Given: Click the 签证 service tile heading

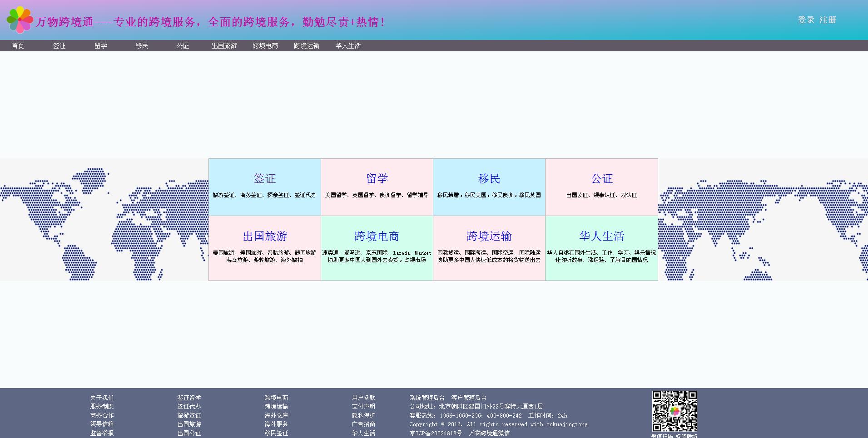Looking at the screenshot, I should tap(265, 178).
